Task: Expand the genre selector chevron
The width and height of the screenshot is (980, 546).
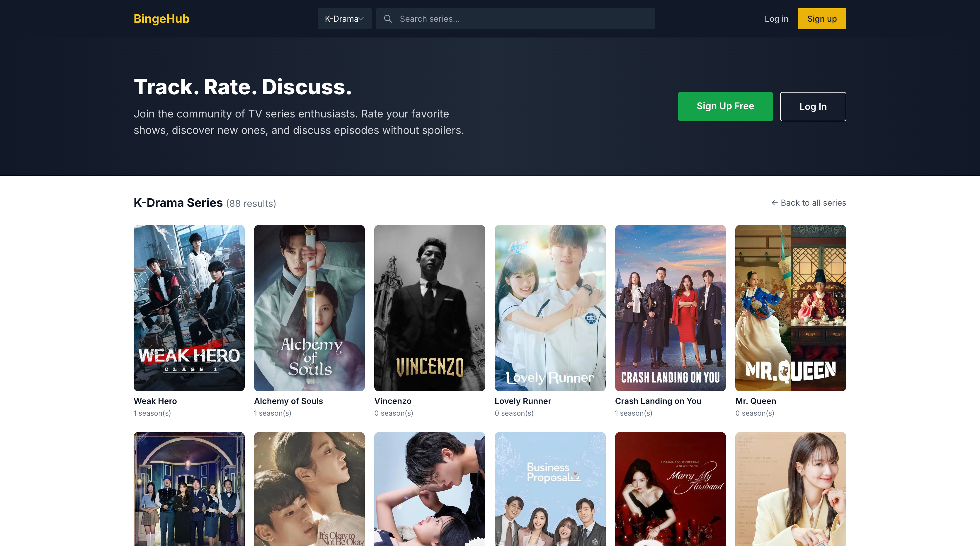Action: coord(361,19)
